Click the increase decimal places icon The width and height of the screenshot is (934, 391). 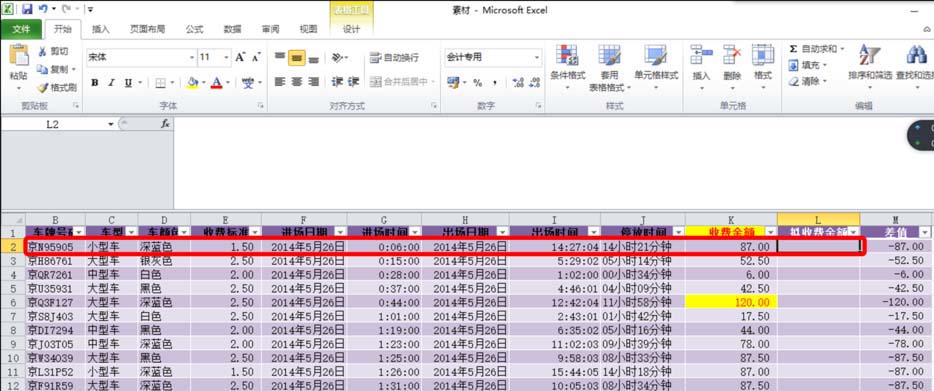pyautogui.click(x=518, y=83)
